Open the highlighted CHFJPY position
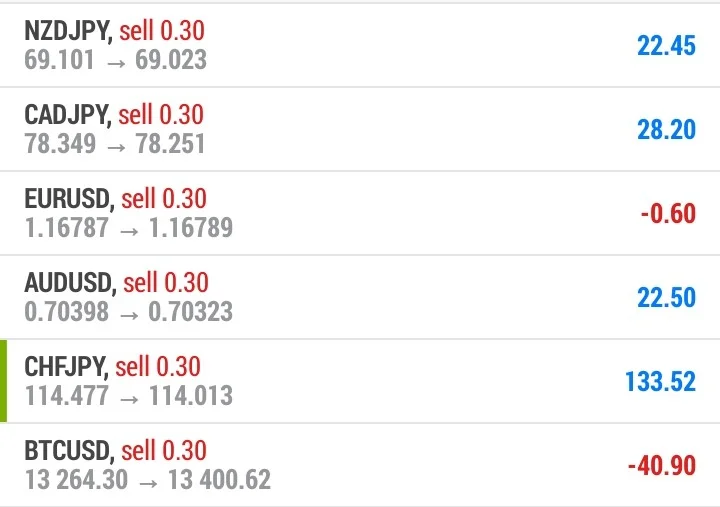The image size is (720, 507). (x=360, y=381)
